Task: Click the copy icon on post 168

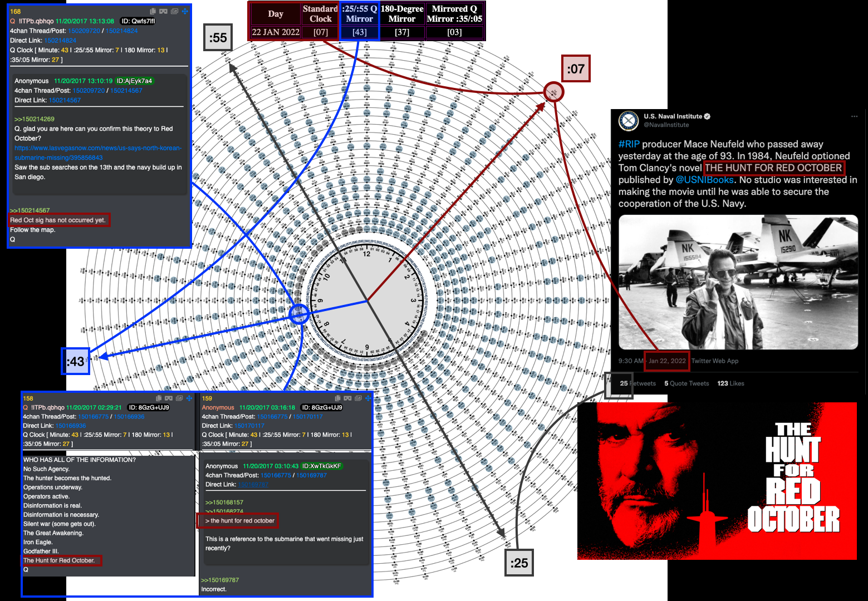Action: coord(153,11)
